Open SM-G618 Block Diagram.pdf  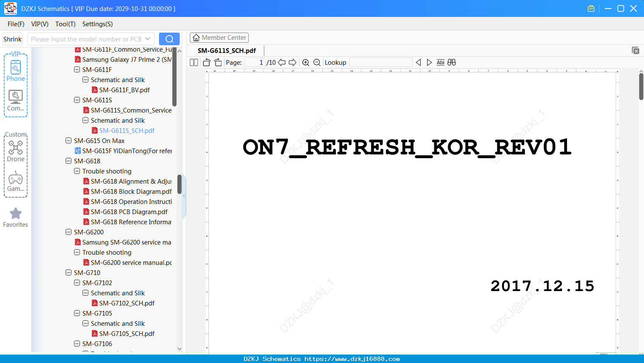(128, 192)
